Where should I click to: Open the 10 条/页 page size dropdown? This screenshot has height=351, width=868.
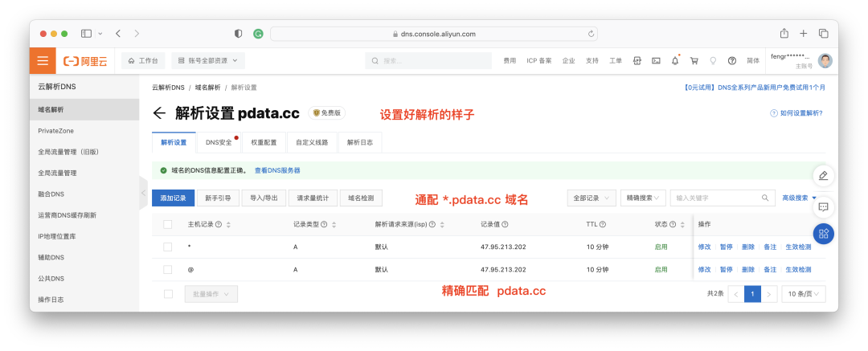pyautogui.click(x=803, y=294)
